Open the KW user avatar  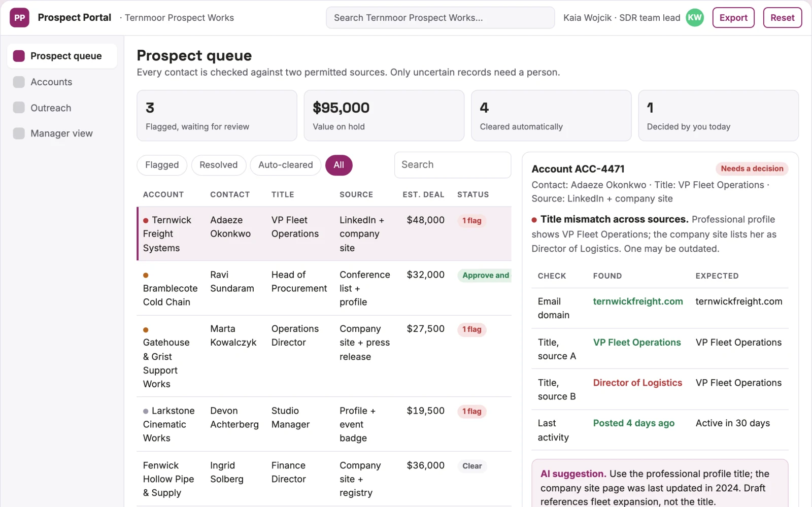click(695, 18)
